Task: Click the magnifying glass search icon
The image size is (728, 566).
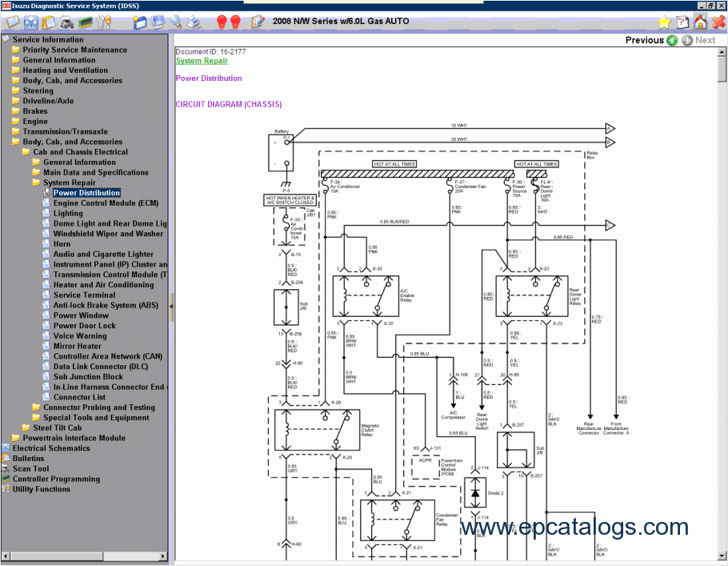Action: pyautogui.click(x=177, y=22)
